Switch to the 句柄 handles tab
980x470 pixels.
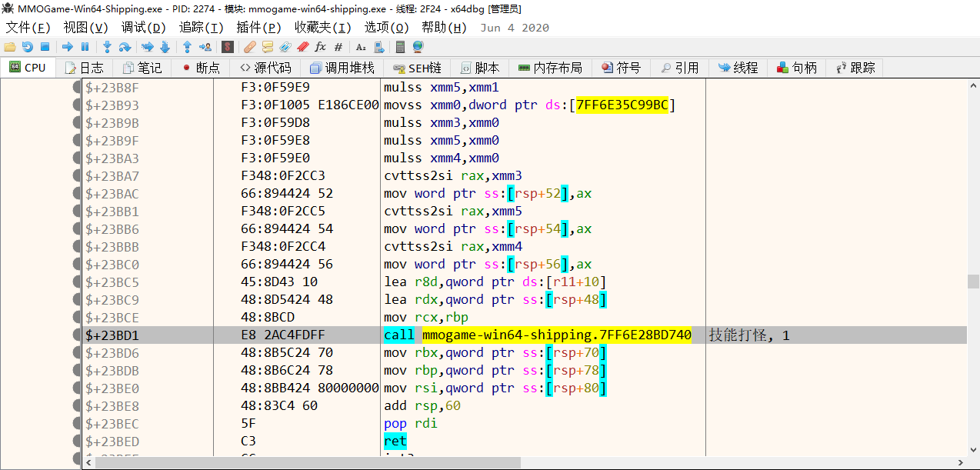coord(797,68)
